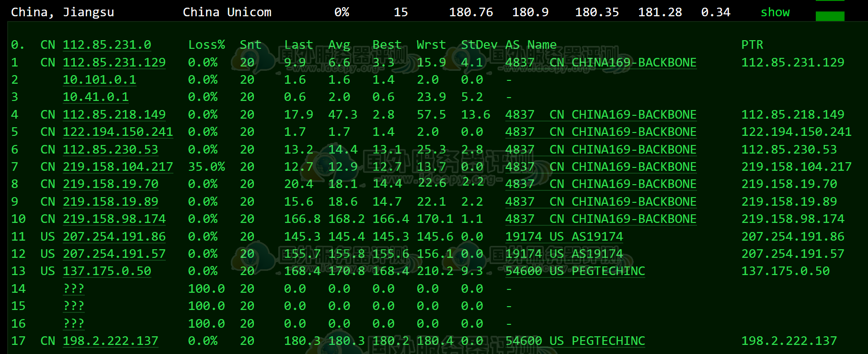Screen dimensions: 868x354
Task: Open hop 12 IP link 207.254.191.57
Action: (x=114, y=254)
